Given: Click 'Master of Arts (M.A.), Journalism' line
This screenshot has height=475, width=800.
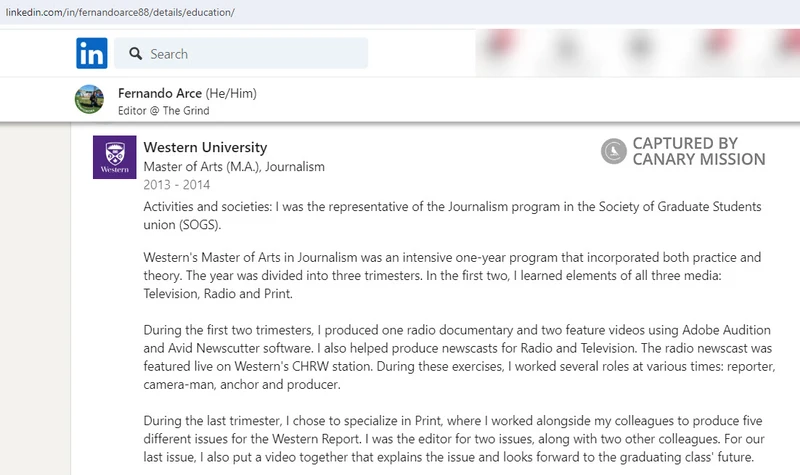Looking at the screenshot, I should point(234,167).
